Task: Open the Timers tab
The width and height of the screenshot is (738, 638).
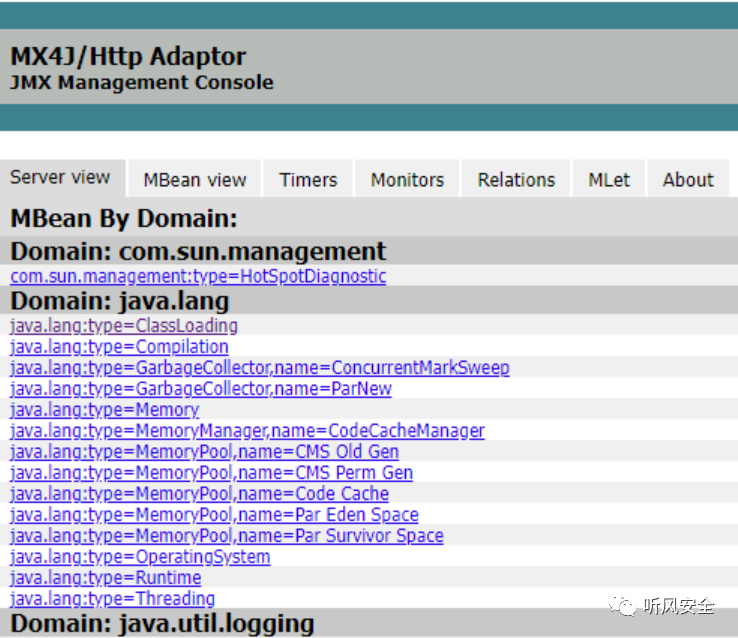Action: (x=308, y=180)
